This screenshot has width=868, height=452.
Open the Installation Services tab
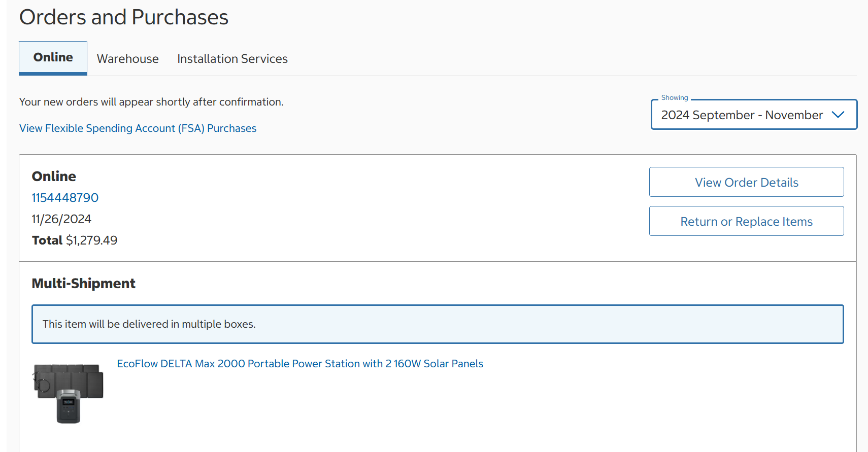(232, 59)
